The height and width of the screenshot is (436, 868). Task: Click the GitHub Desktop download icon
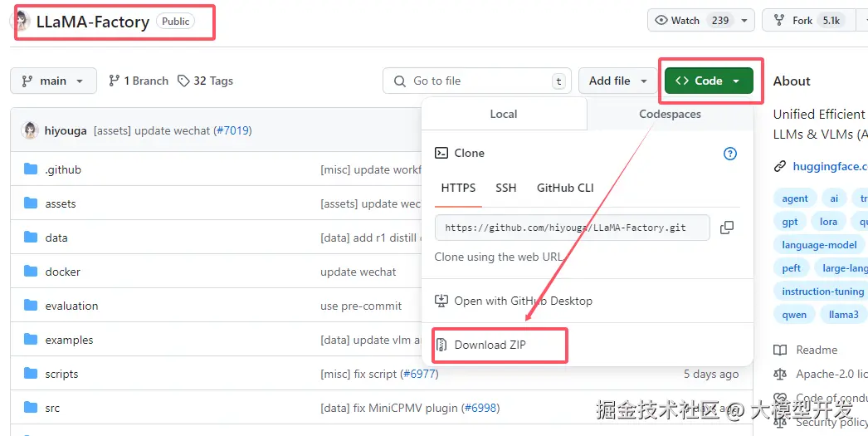(x=441, y=301)
